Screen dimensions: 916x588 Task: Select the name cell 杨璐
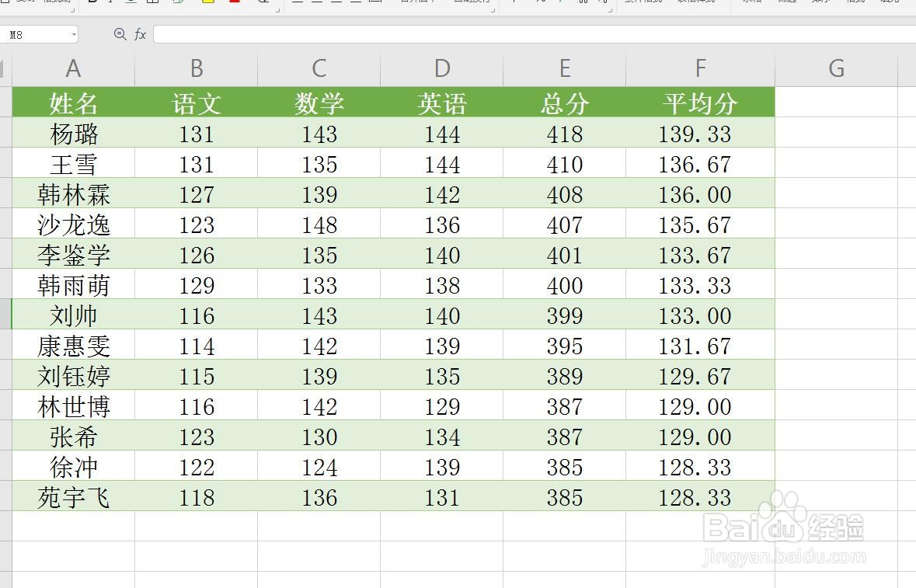pos(74,133)
